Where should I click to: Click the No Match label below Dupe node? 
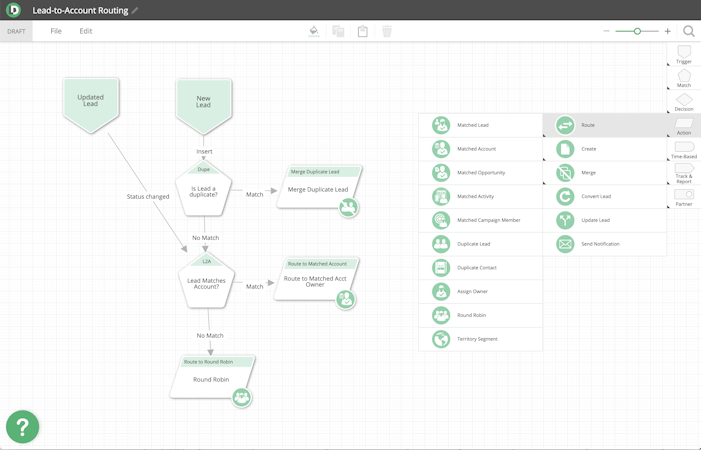click(x=206, y=238)
